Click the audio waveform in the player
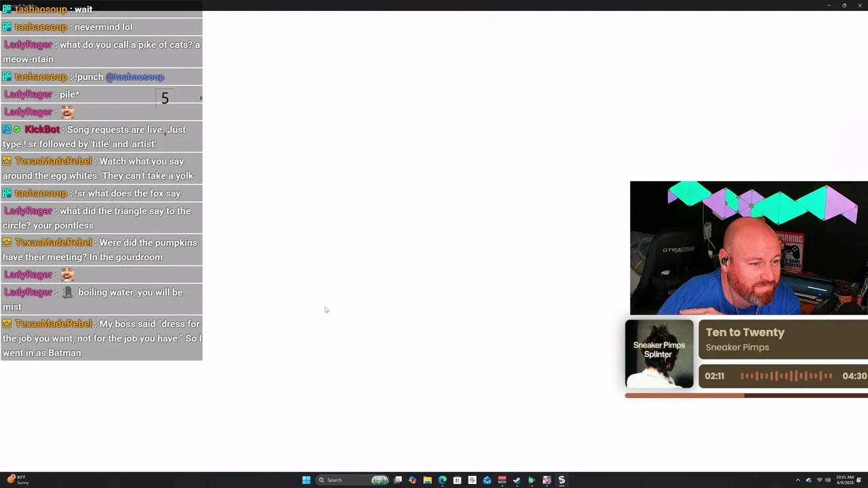Image resolution: width=868 pixels, height=488 pixels. (786, 375)
